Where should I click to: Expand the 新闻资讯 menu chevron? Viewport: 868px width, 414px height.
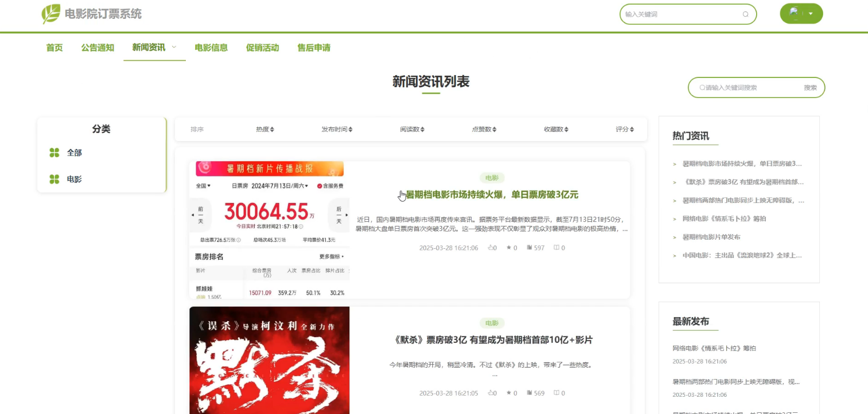click(x=174, y=47)
